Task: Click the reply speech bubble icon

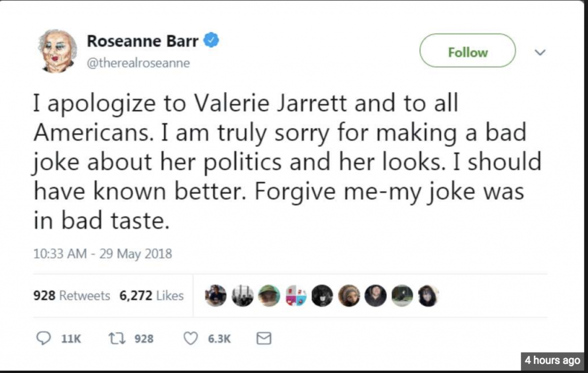Action: [44, 339]
